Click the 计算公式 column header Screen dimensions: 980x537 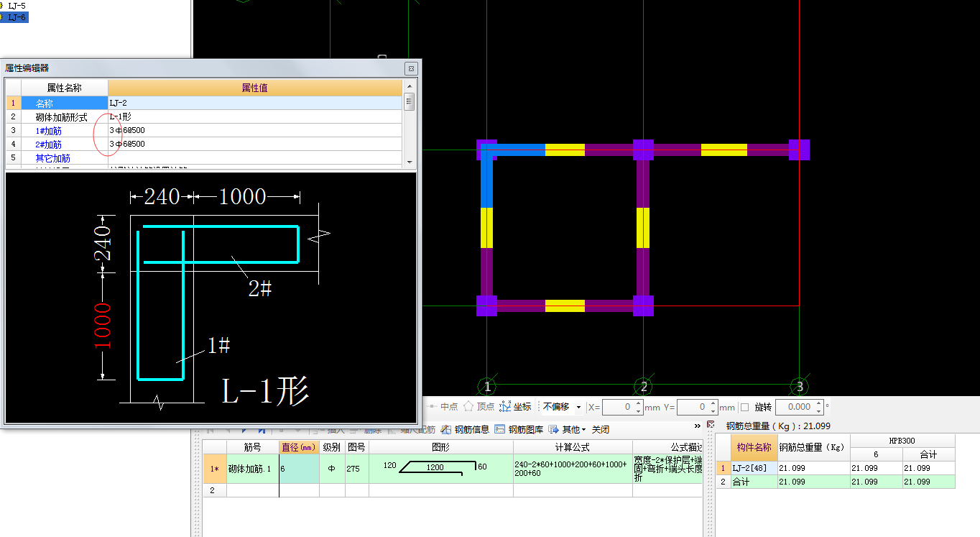pyautogui.click(x=573, y=446)
